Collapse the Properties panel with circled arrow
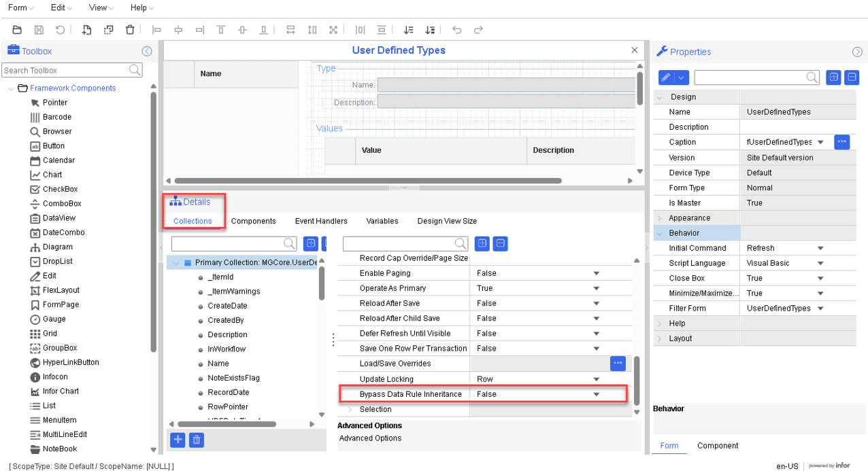This screenshot has height=471, width=868. (858, 52)
